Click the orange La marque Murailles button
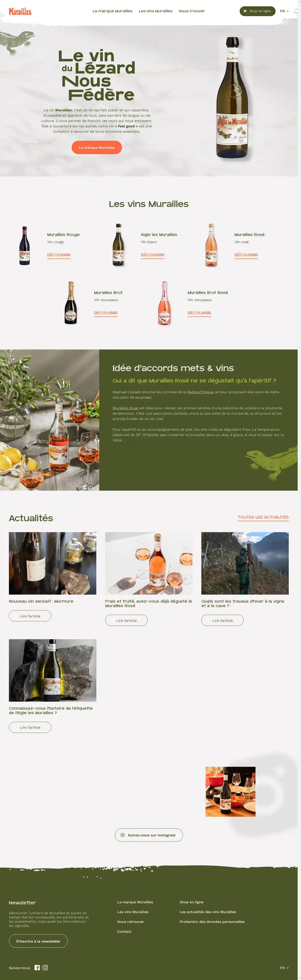The width and height of the screenshot is (301, 980). click(97, 147)
